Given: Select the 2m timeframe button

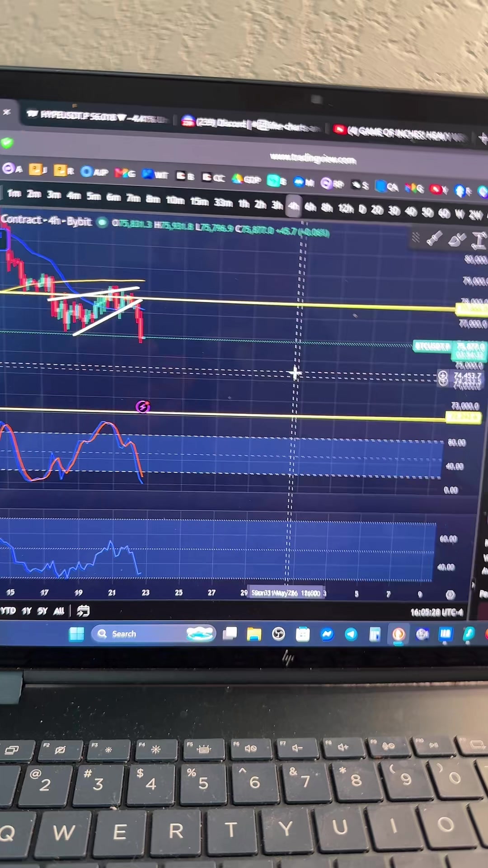Looking at the screenshot, I should coord(34,194).
